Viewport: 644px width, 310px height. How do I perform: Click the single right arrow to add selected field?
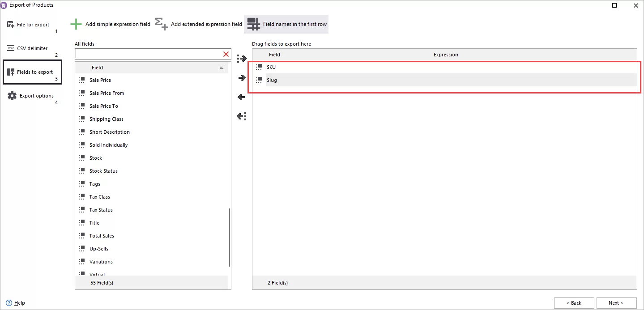242,77
